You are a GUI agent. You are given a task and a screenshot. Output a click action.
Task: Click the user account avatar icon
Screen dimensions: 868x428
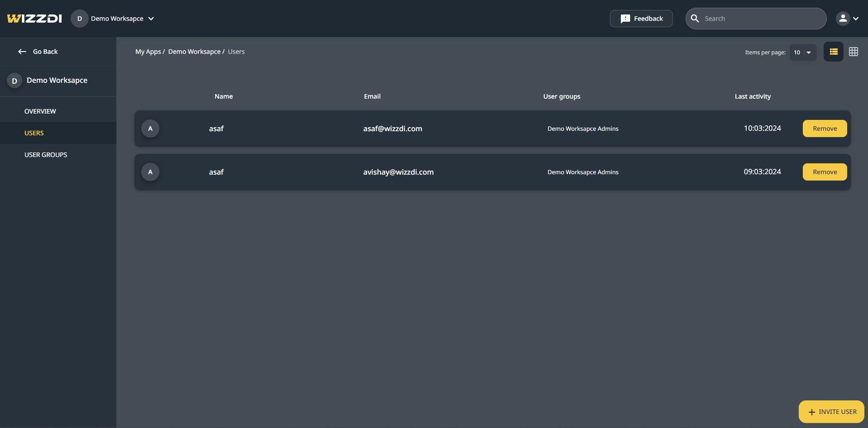tap(843, 19)
